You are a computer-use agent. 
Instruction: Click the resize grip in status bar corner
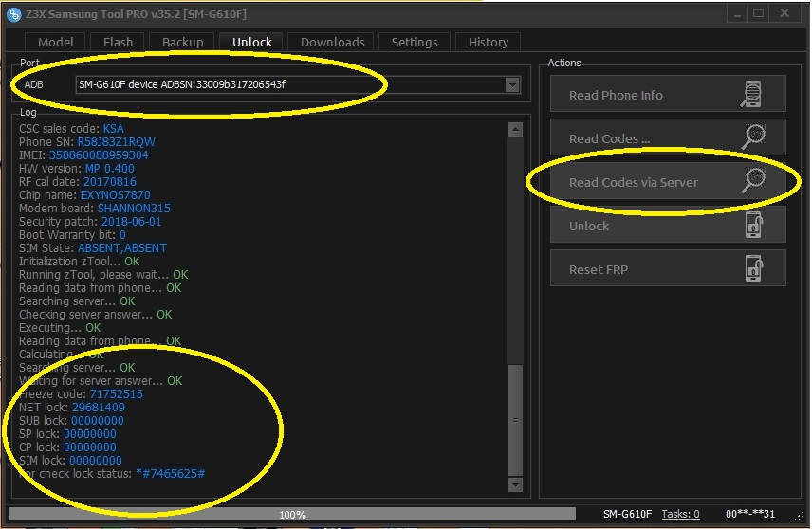(x=798, y=516)
